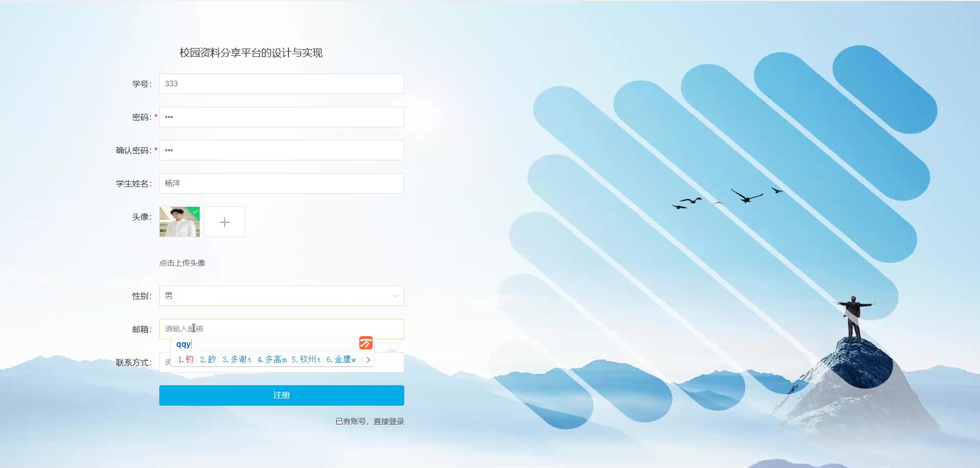This screenshot has width=980, height=468.
Task: Click the plus icon to upload avatar
Action: (x=225, y=222)
